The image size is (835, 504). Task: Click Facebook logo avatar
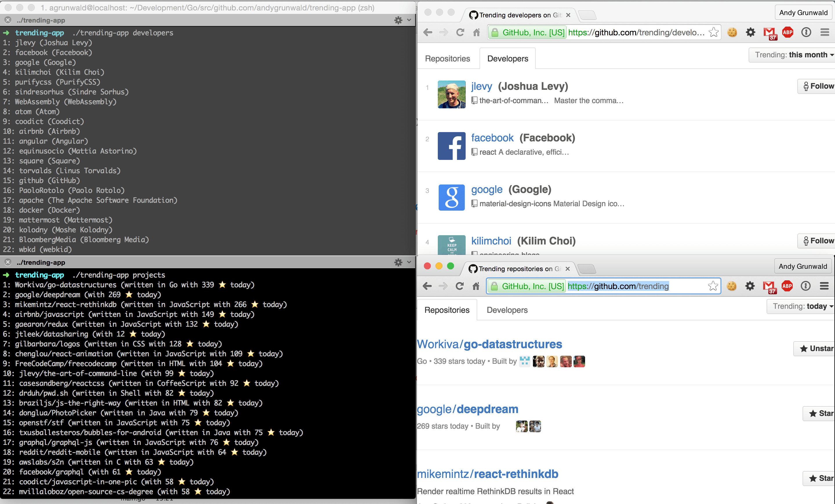pos(452,146)
